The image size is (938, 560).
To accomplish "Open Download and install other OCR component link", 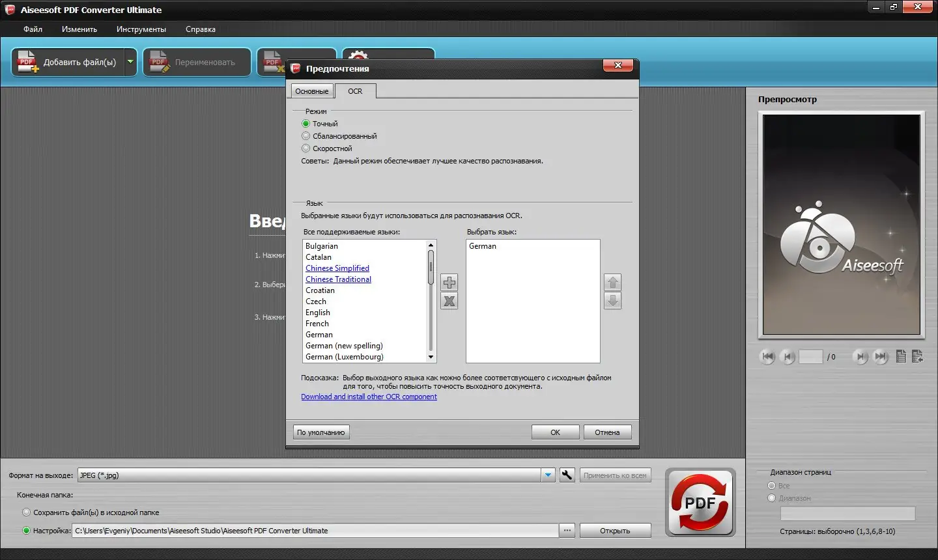I will click(x=369, y=397).
